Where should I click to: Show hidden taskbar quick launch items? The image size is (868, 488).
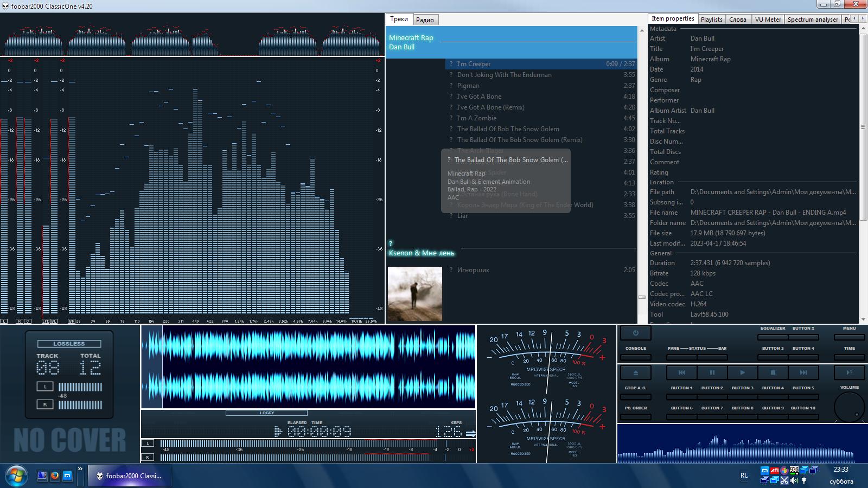coord(80,469)
